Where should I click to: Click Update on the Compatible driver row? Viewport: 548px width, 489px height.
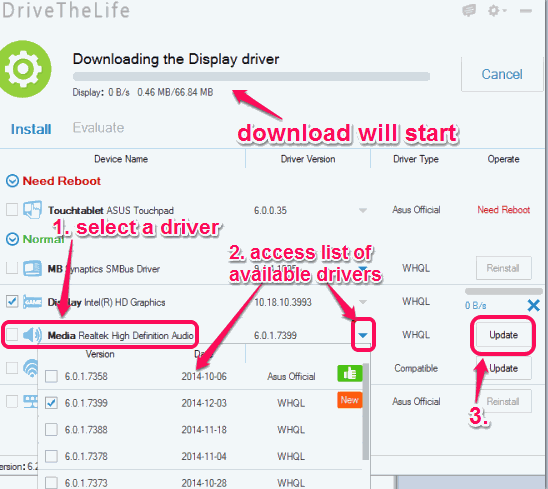click(x=503, y=368)
